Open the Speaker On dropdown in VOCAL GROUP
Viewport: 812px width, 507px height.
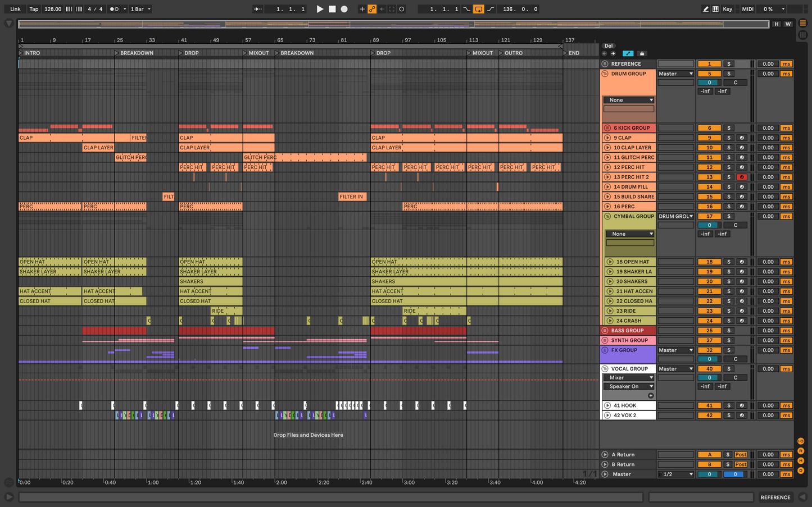pos(630,386)
